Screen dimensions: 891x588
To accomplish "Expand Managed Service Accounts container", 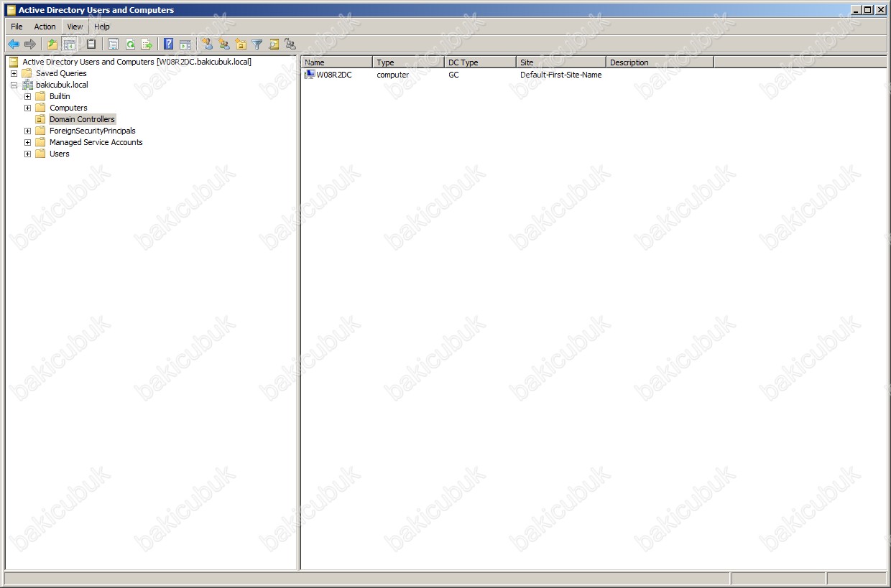I will pyautogui.click(x=28, y=142).
